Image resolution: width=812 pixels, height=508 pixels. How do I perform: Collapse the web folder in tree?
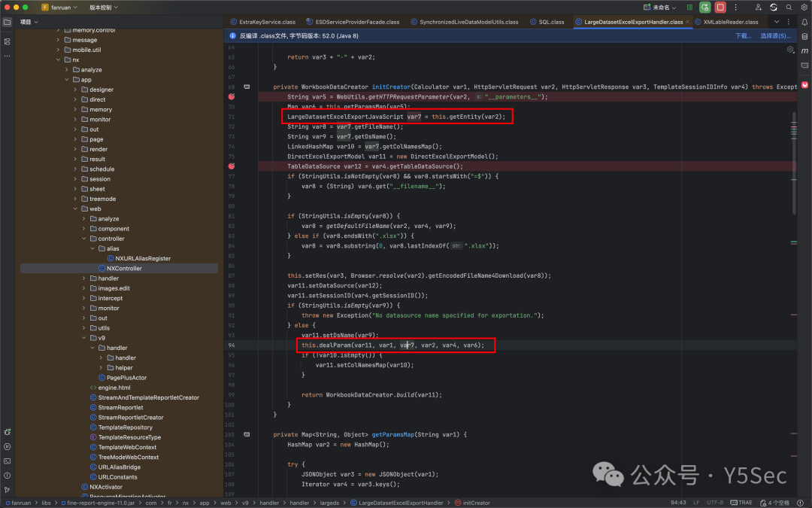tap(76, 209)
